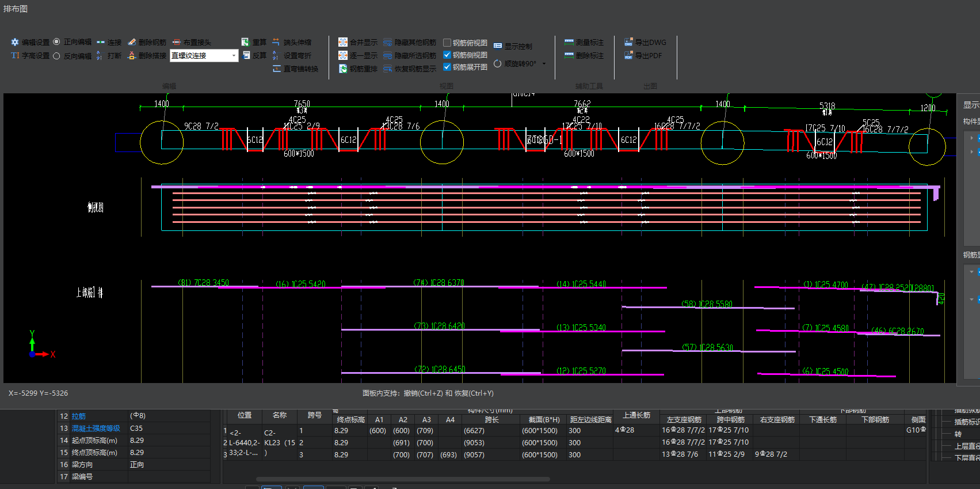Select the 起点顶标高(m) property row

(134, 441)
